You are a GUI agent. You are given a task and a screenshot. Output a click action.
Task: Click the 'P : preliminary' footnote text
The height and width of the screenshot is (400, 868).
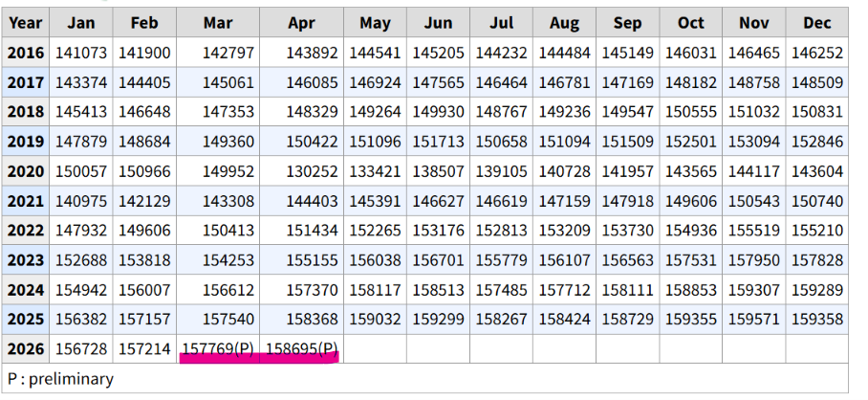point(60,379)
